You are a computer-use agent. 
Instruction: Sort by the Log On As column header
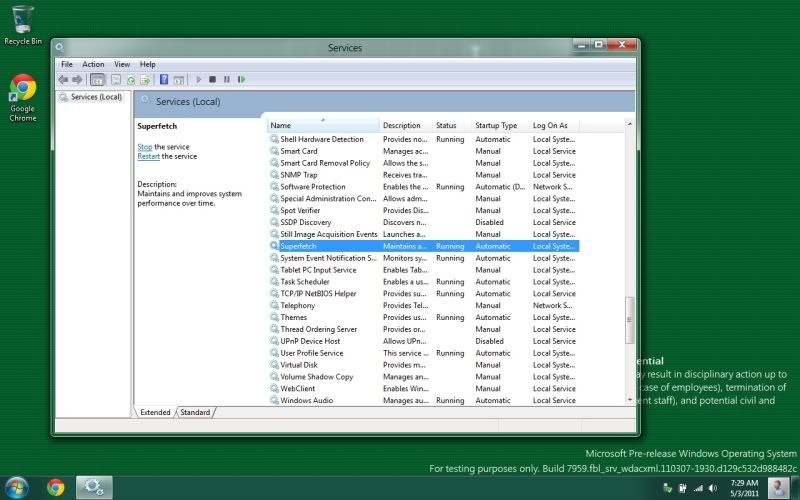tap(555, 126)
